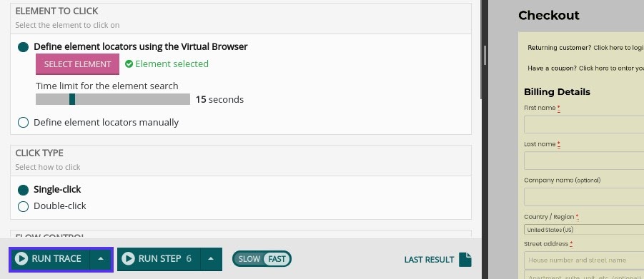Click the RUN TRACE button label

tap(56, 258)
